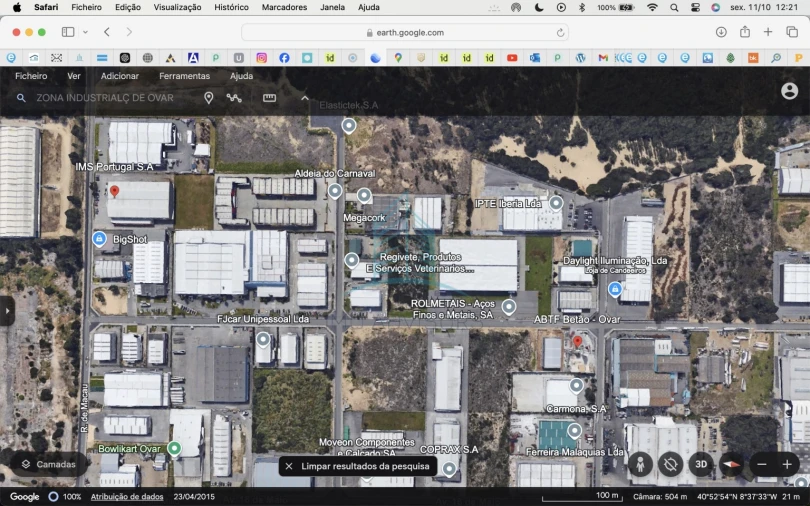Select the draw path tool
This screenshot has height=506, width=810.
point(234,98)
